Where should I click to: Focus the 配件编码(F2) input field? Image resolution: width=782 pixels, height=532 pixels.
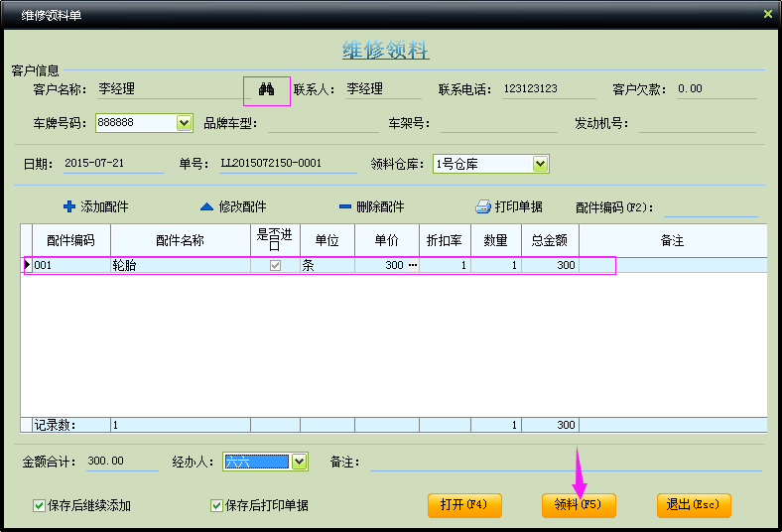click(x=711, y=207)
